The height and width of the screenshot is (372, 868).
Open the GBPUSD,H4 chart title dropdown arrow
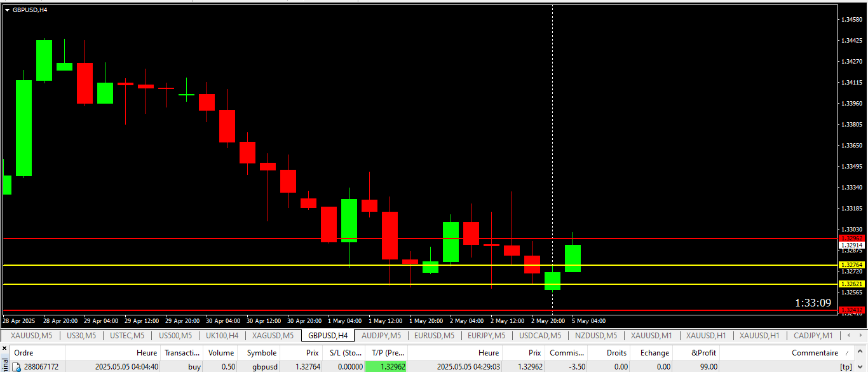(8, 10)
